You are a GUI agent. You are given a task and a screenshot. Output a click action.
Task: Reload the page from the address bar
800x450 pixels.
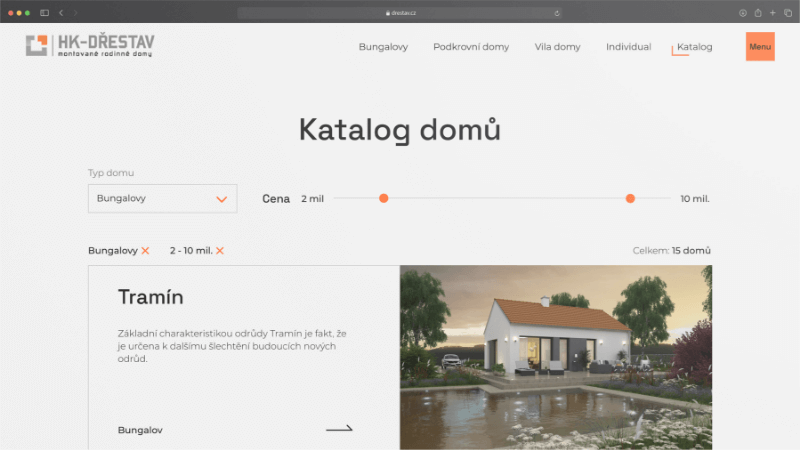pos(557,13)
